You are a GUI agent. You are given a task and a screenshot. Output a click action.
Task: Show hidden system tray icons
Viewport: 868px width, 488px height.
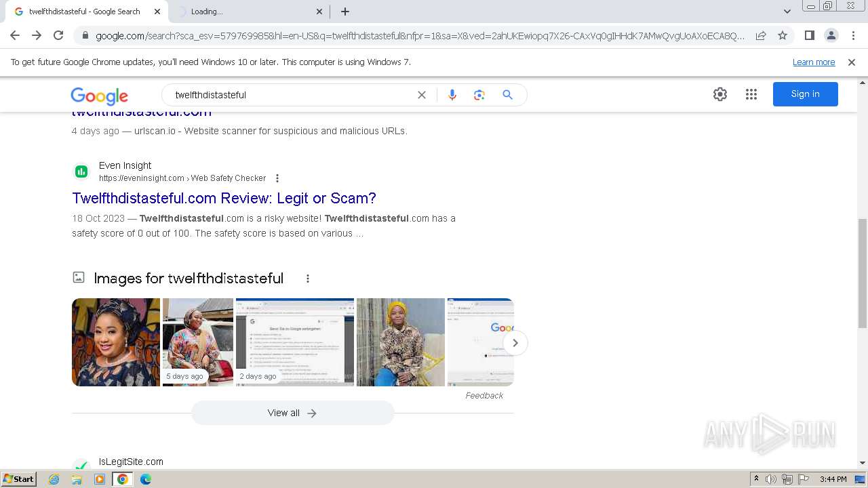click(x=756, y=479)
